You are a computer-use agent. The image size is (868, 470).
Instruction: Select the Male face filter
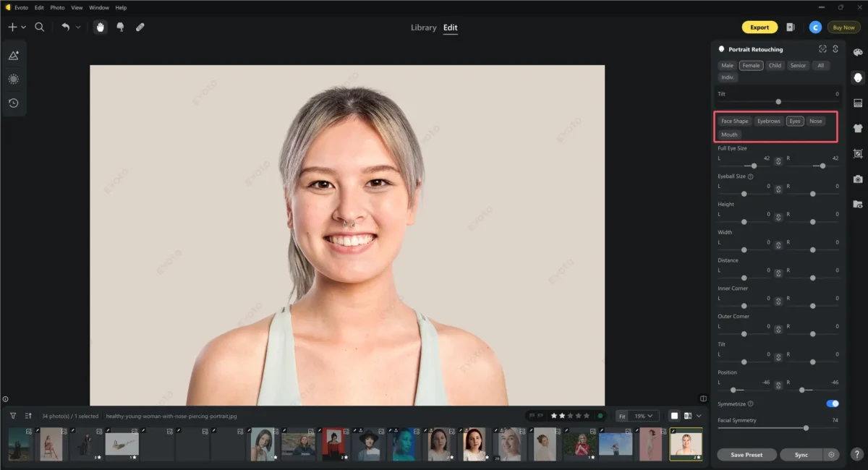pos(727,66)
